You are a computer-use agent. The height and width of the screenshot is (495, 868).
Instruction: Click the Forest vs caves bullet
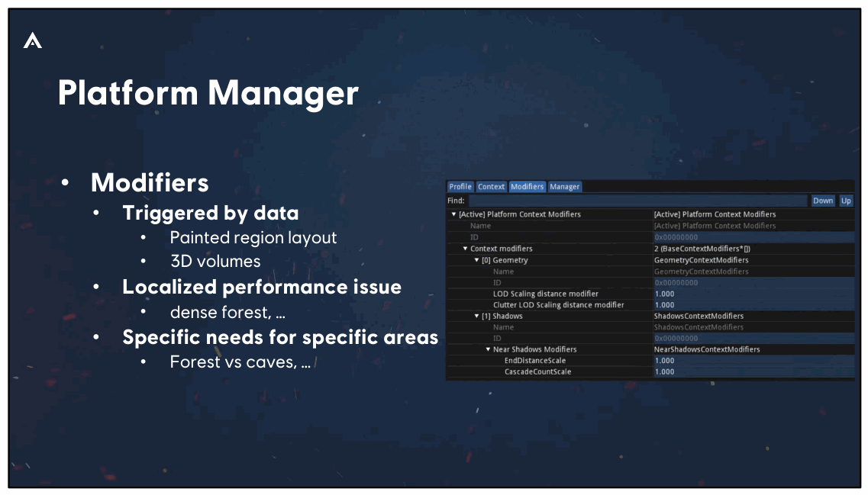(240, 362)
